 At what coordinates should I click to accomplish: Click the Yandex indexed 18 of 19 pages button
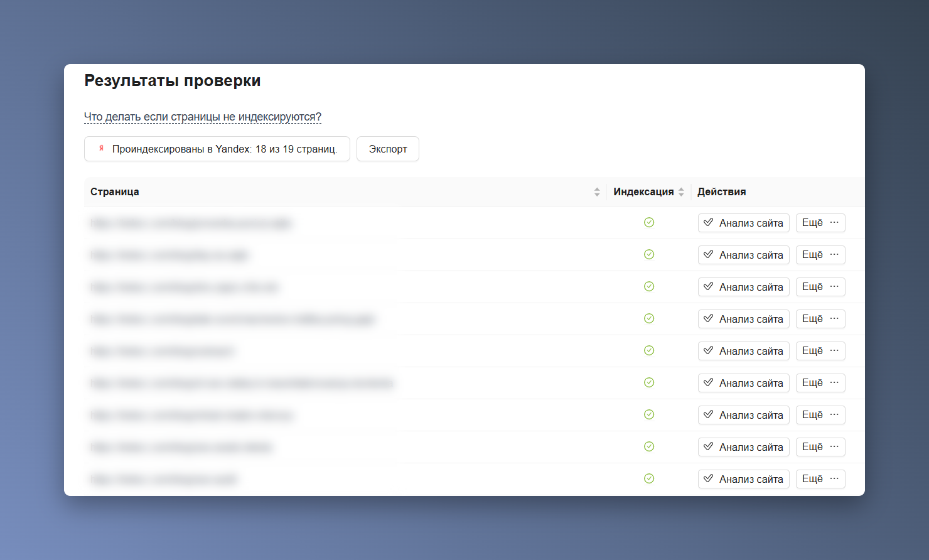point(217,149)
